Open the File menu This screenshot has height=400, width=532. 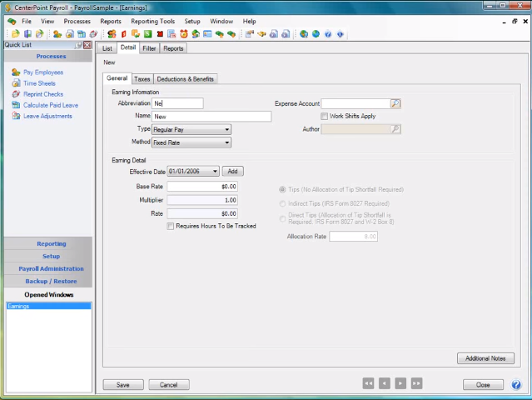point(26,21)
